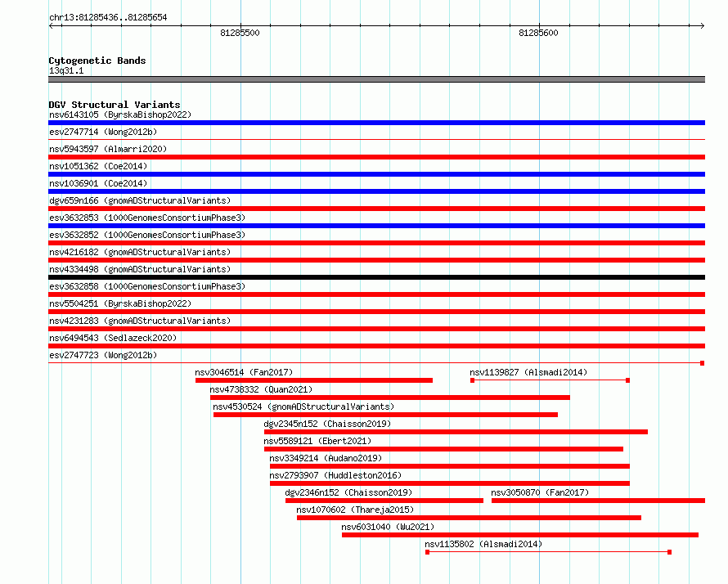728x584 pixels.
Task: Click nsv1070602 (Thareja2015) label
Action: point(355,510)
